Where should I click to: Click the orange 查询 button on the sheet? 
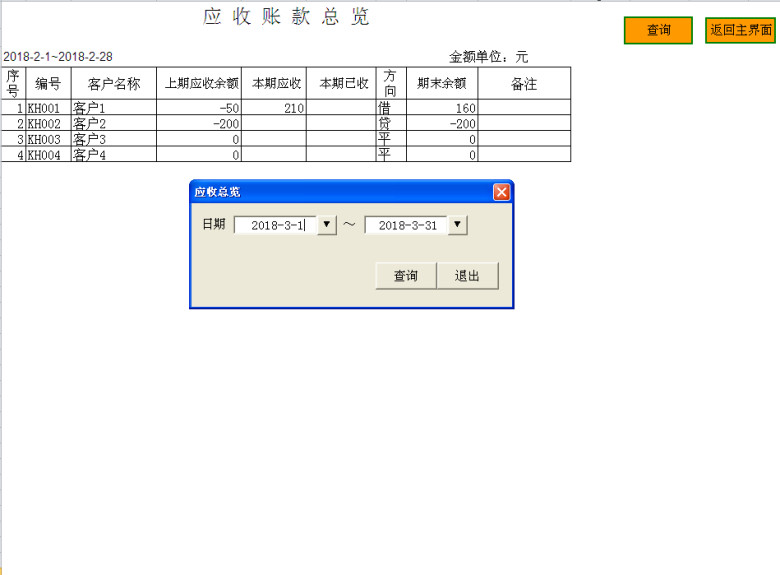(x=658, y=30)
